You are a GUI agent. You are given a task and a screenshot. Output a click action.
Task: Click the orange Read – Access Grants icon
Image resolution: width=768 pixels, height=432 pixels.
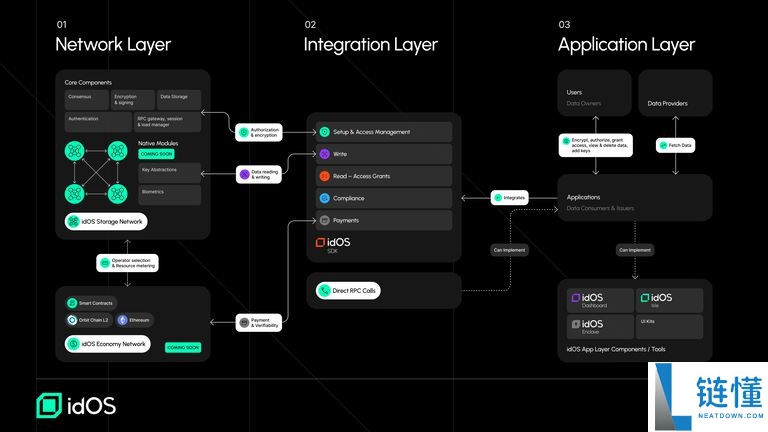325,176
